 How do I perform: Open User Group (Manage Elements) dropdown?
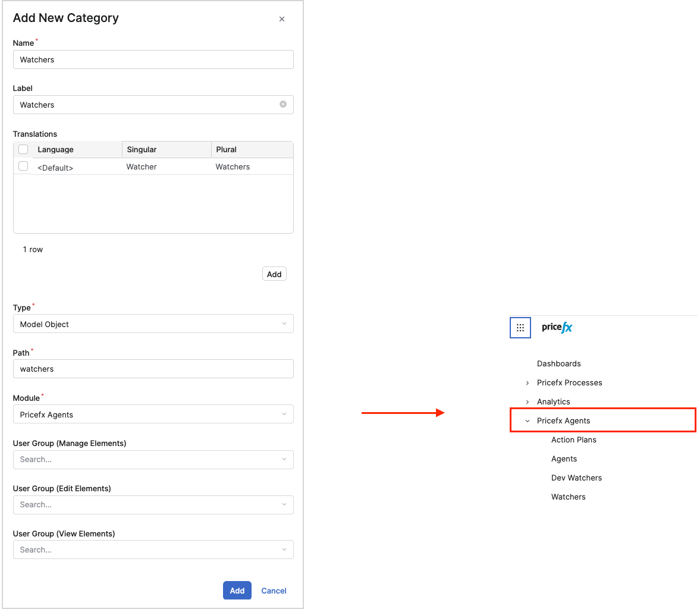coord(153,459)
